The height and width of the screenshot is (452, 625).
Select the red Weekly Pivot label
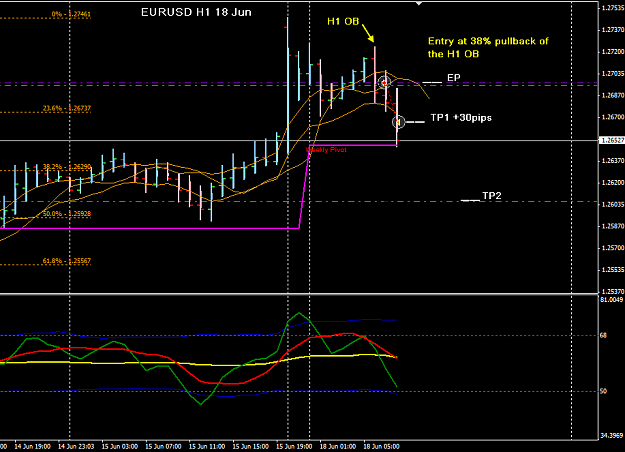click(x=326, y=150)
